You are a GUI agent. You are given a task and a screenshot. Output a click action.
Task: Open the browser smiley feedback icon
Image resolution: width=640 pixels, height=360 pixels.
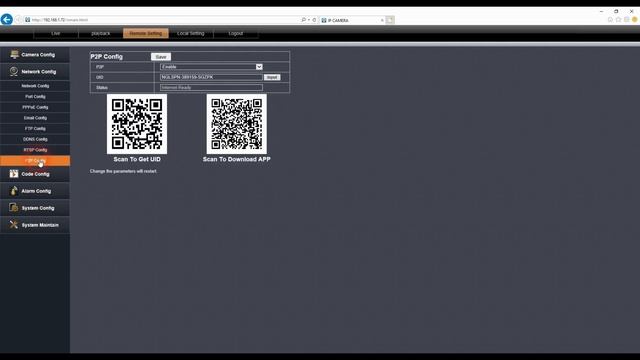(x=635, y=20)
